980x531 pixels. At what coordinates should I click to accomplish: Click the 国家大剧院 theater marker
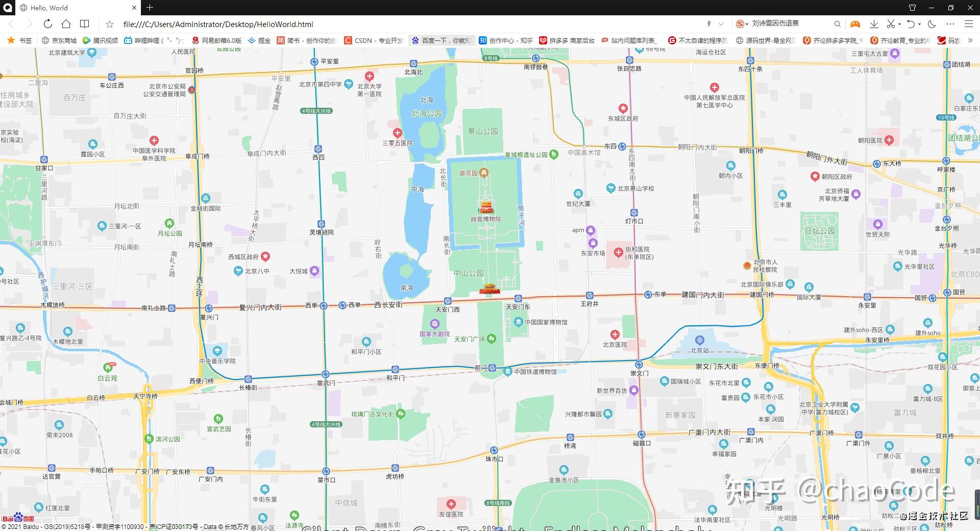(434, 324)
